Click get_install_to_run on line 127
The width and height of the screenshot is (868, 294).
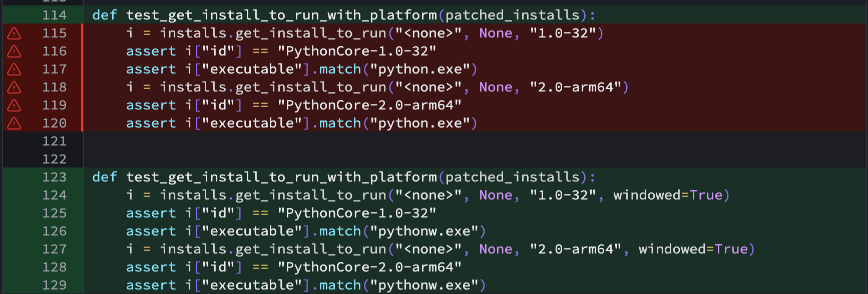pos(311,249)
